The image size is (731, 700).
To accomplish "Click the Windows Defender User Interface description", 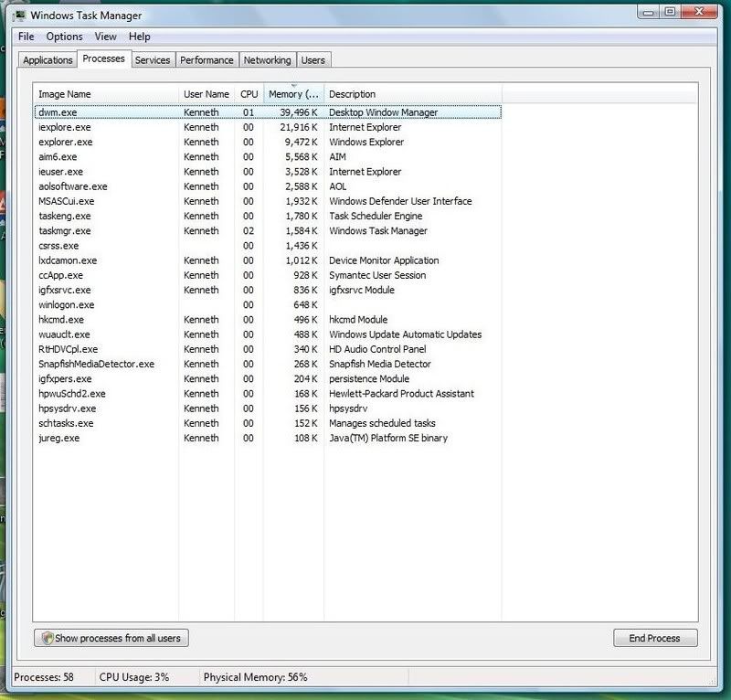I will click(400, 201).
